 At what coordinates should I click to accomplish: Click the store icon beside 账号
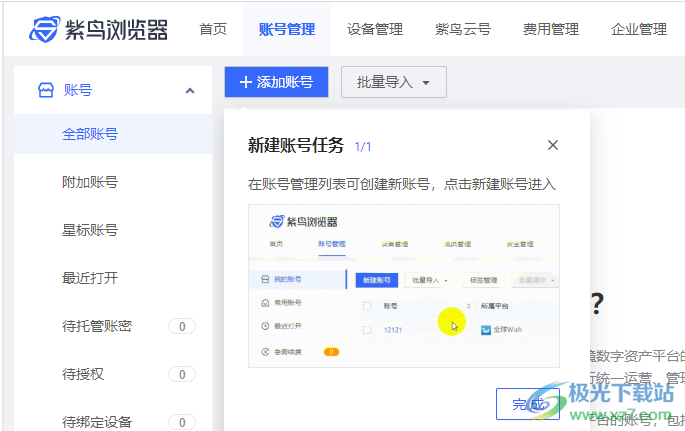click(46, 90)
